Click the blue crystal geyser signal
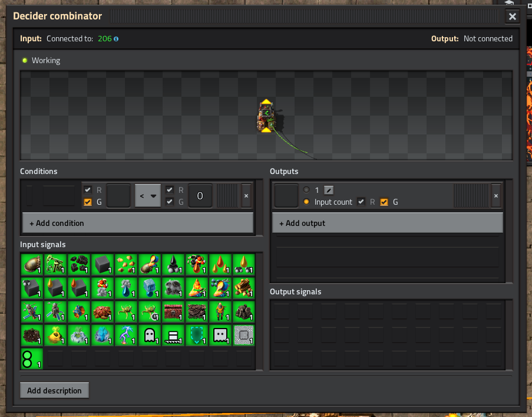532x417 pixels. coord(102,335)
